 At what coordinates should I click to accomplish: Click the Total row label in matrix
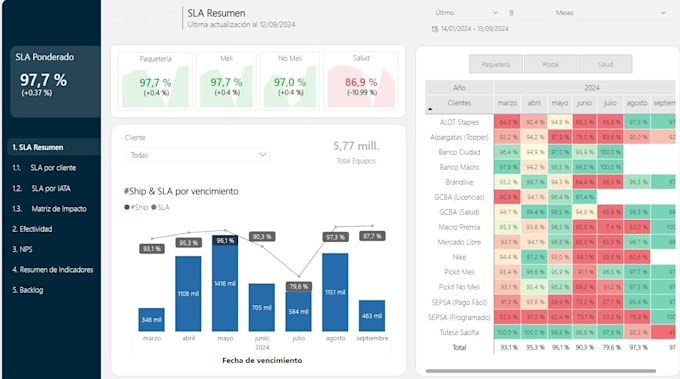coord(459,347)
